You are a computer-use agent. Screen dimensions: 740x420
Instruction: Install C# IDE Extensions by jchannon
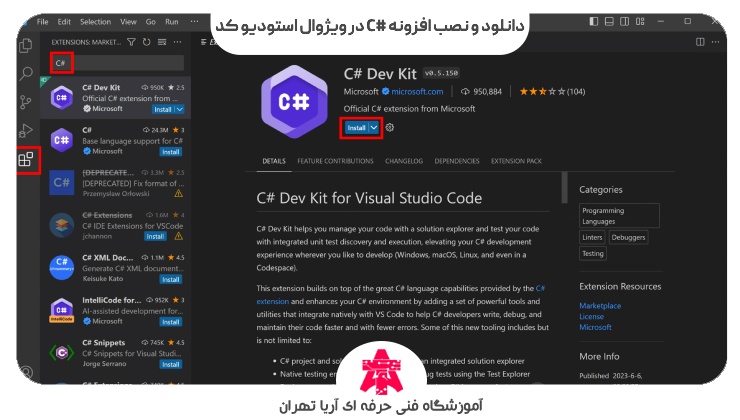point(155,236)
